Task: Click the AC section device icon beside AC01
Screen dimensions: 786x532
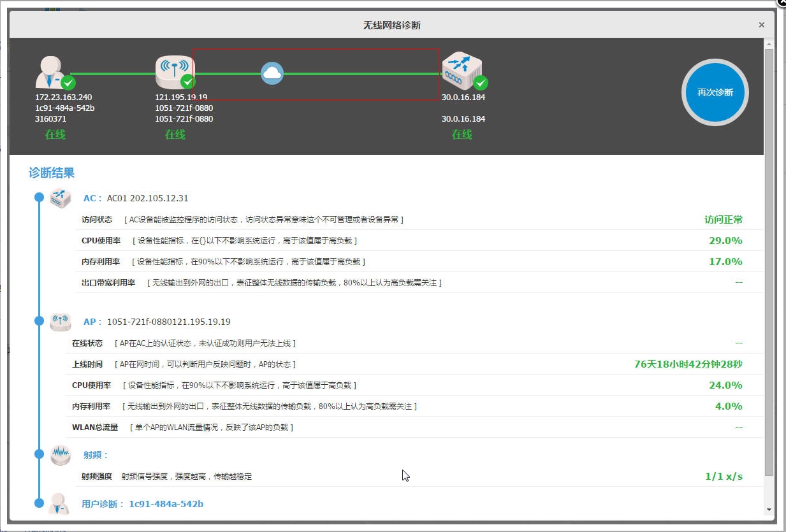Action: [x=61, y=198]
